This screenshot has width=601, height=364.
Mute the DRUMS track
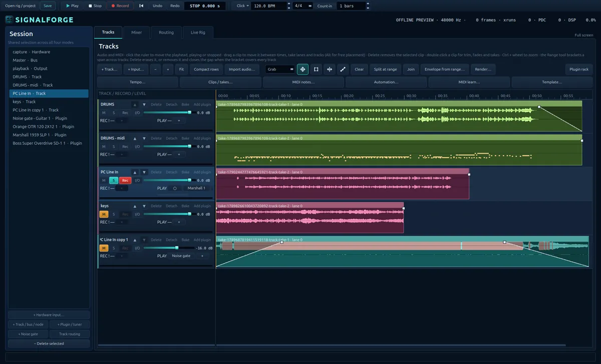104,113
